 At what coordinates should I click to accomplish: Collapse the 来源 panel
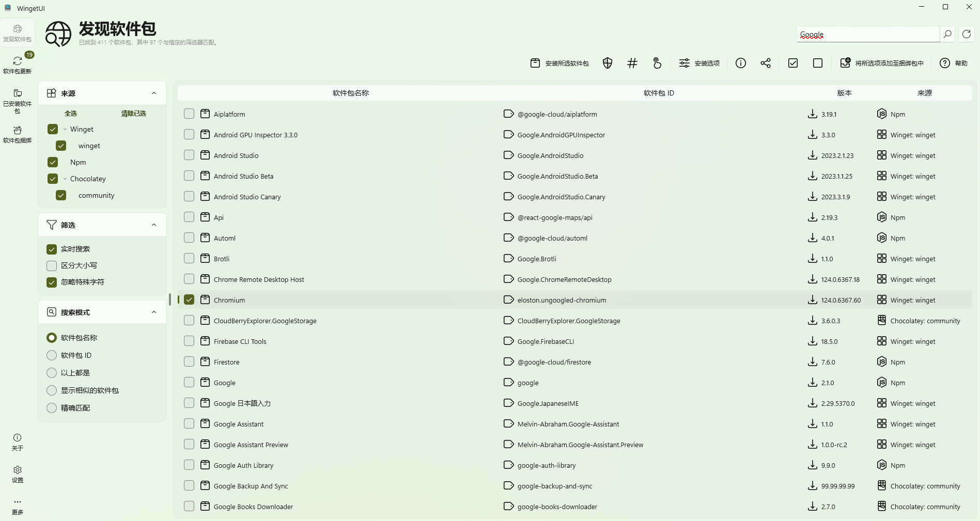(154, 93)
